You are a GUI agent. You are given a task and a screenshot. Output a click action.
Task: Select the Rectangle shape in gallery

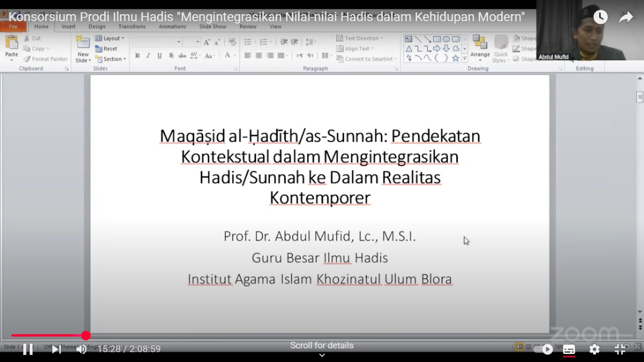pos(437,39)
